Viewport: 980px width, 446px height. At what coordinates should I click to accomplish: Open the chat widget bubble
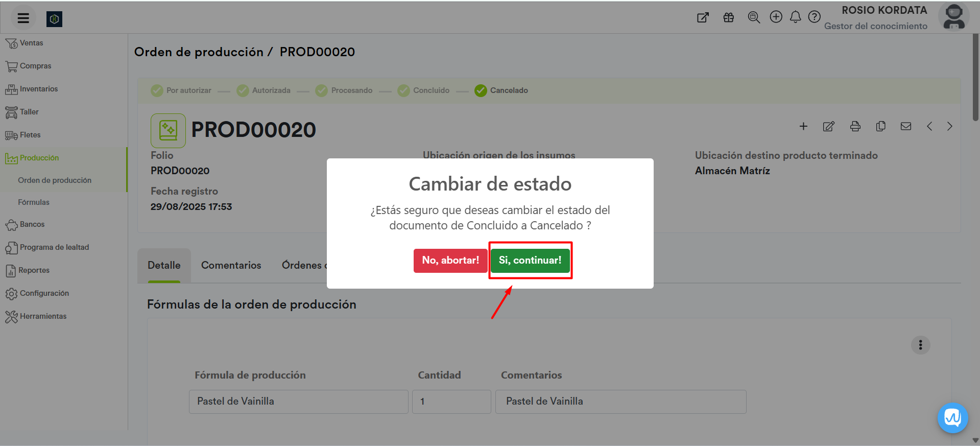pyautogui.click(x=952, y=418)
